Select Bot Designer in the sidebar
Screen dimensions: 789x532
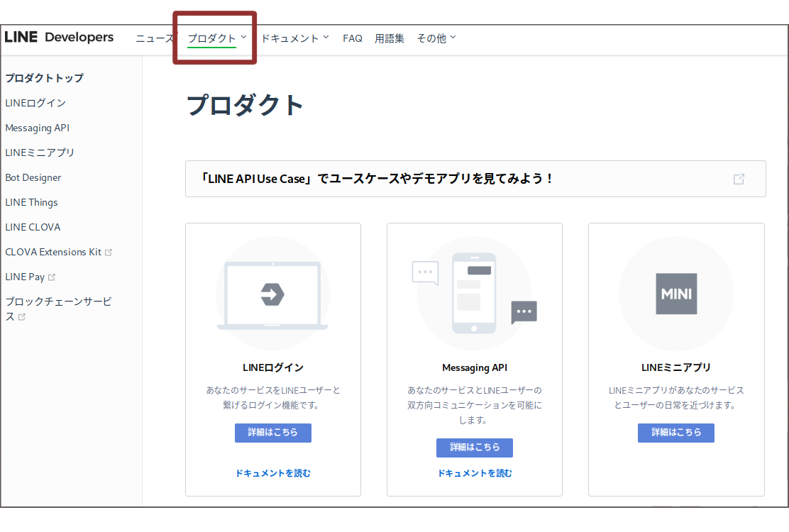33,177
